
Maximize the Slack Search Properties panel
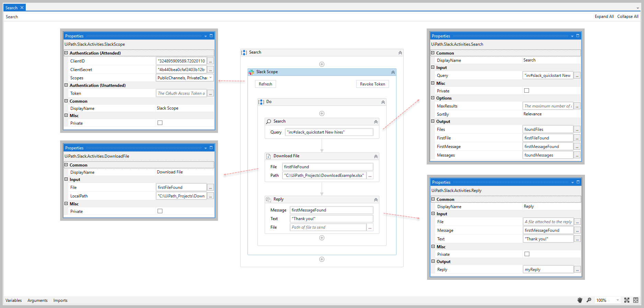click(578, 36)
